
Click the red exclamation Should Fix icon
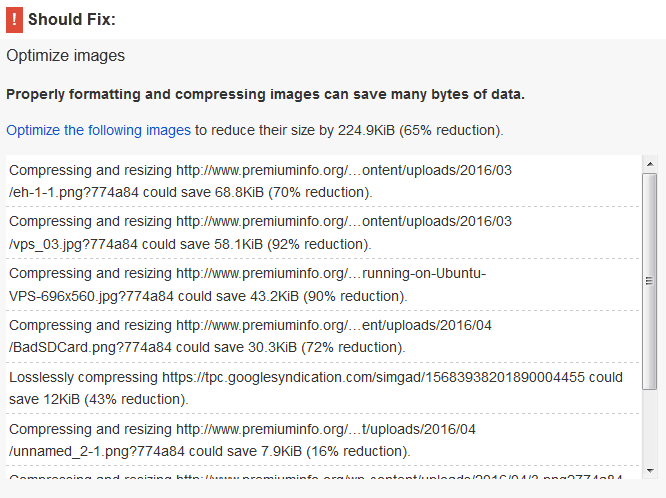point(14,20)
